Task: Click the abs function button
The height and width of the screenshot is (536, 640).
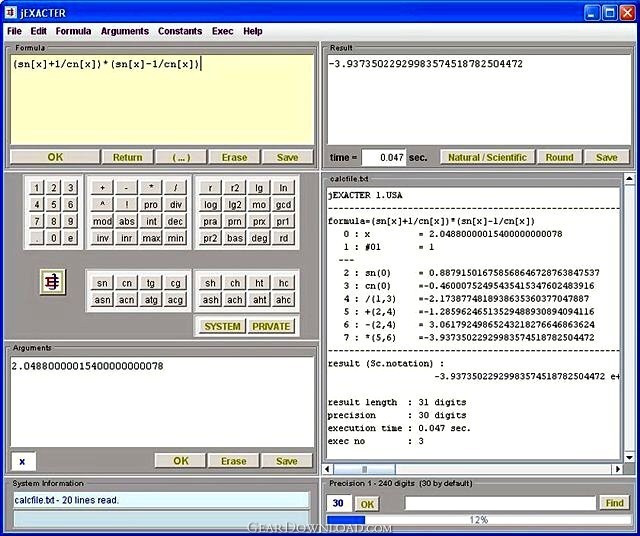Action: 127,221
